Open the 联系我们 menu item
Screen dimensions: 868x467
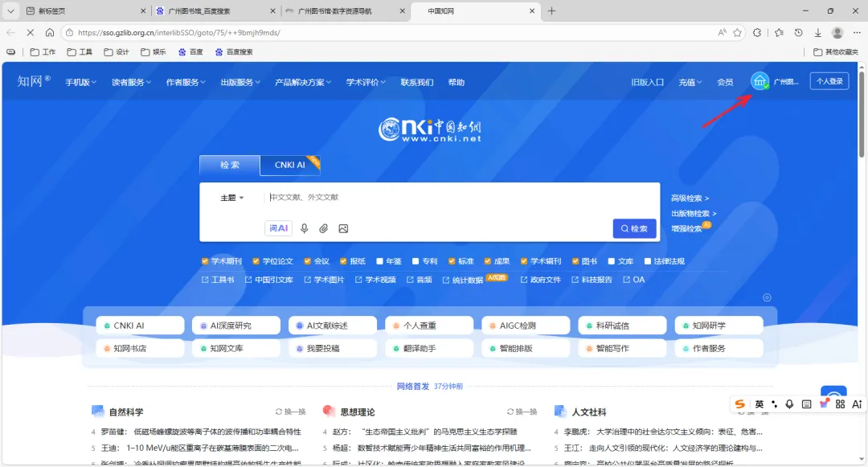click(x=417, y=82)
